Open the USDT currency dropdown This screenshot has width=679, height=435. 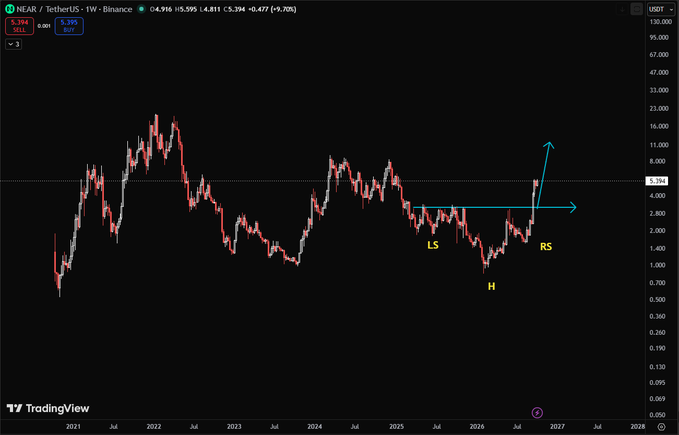[661, 9]
